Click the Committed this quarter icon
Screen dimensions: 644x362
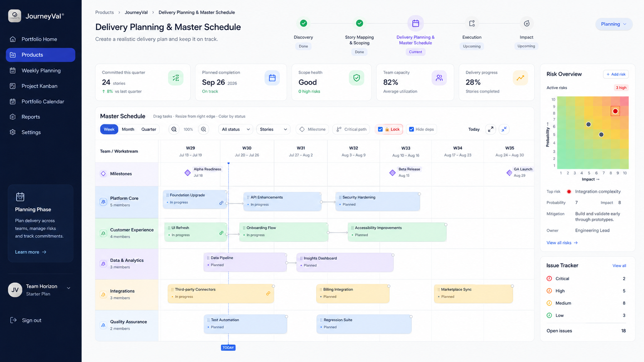pyautogui.click(x=176, y=78)
